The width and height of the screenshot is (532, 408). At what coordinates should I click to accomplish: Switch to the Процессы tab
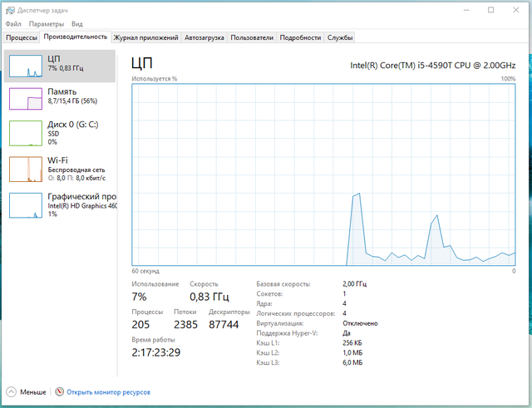(x=22, y=37)
